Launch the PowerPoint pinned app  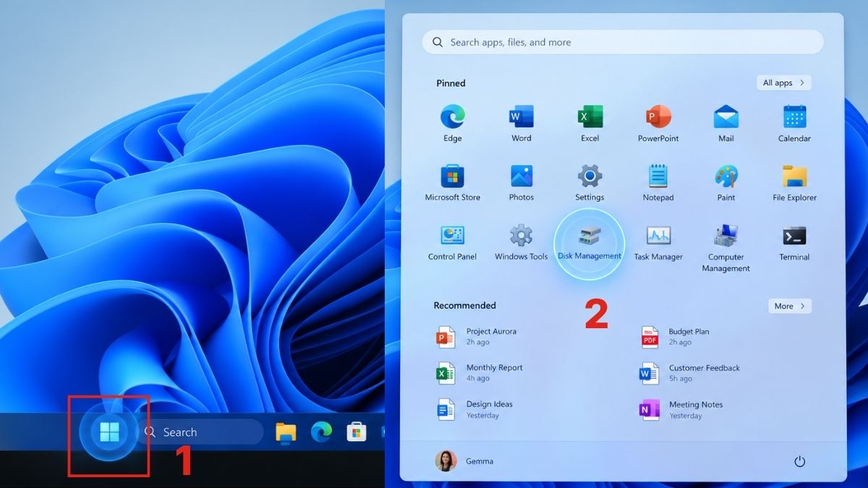658,123
